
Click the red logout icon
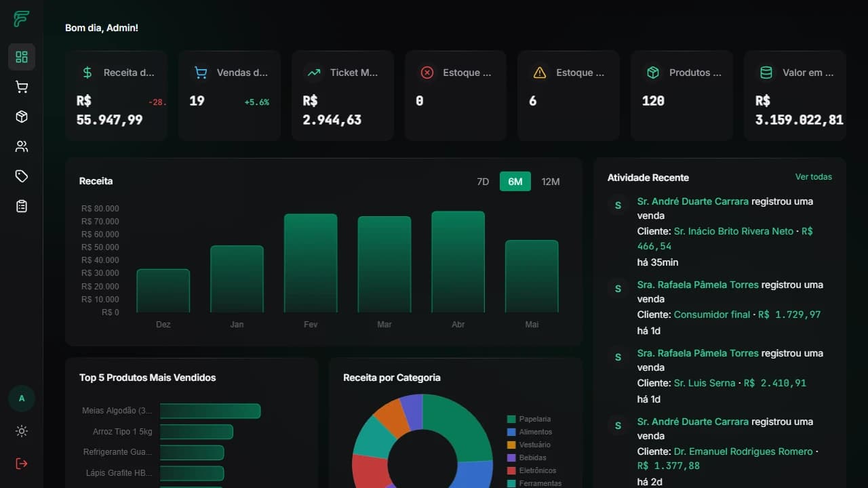pyautogui.click(x=22, y=464)
